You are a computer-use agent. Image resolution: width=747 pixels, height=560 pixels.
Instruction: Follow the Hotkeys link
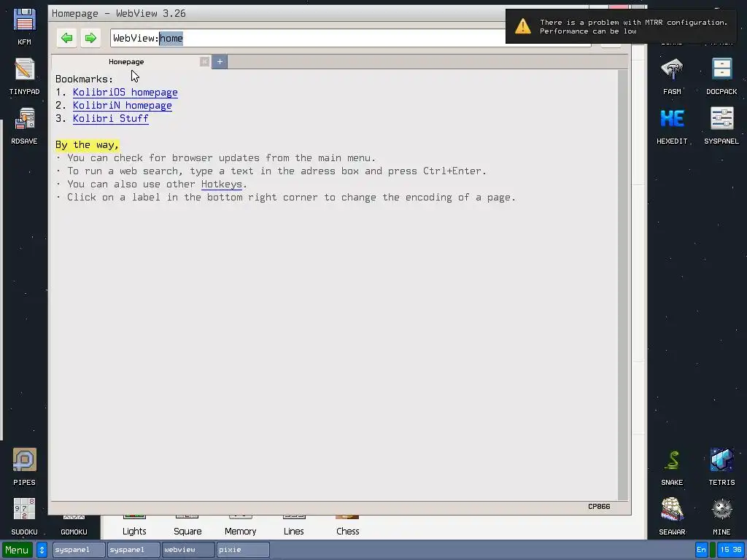point(222,184)
